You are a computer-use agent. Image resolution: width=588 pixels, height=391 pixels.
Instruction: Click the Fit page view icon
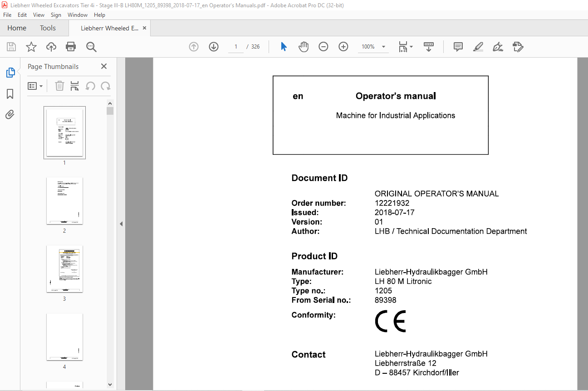(403, 47)
